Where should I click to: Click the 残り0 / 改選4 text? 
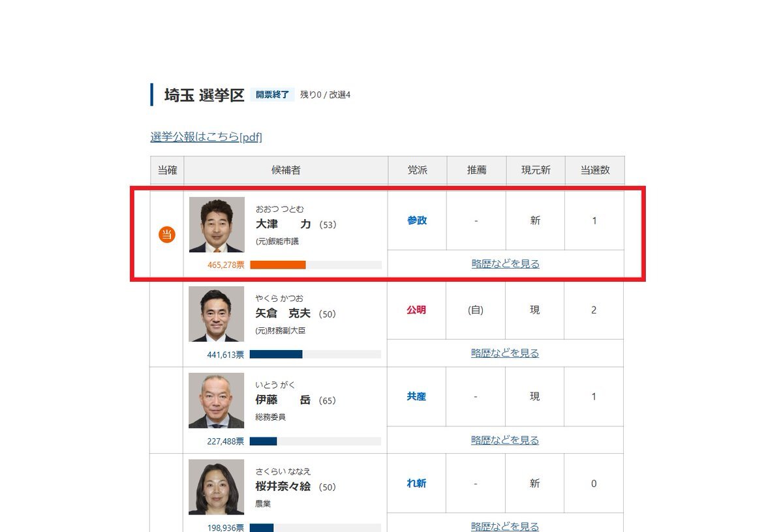pos(326,95)
